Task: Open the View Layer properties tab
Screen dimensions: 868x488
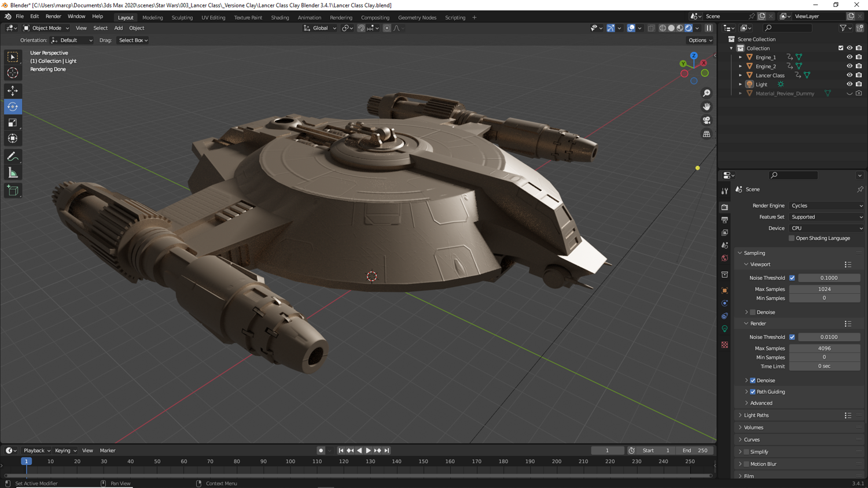Action: pyautogui.click(x=724, y=232)
